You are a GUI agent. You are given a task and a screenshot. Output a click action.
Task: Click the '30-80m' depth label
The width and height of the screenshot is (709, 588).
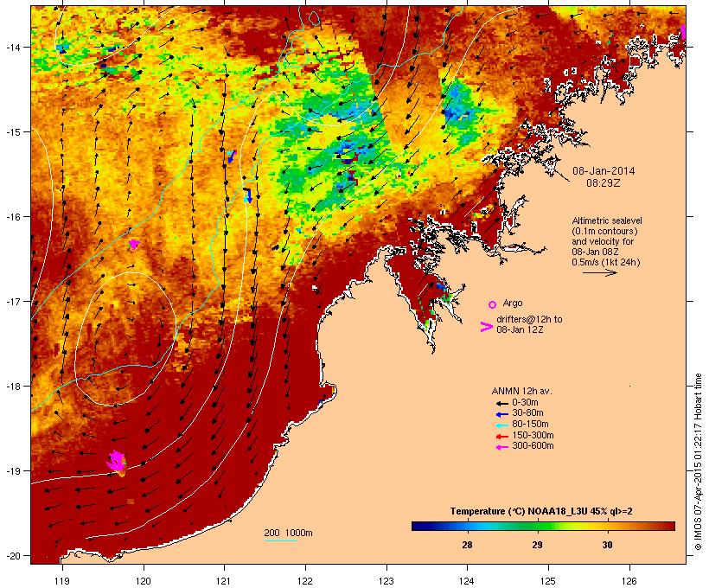(x=527, y=413)
